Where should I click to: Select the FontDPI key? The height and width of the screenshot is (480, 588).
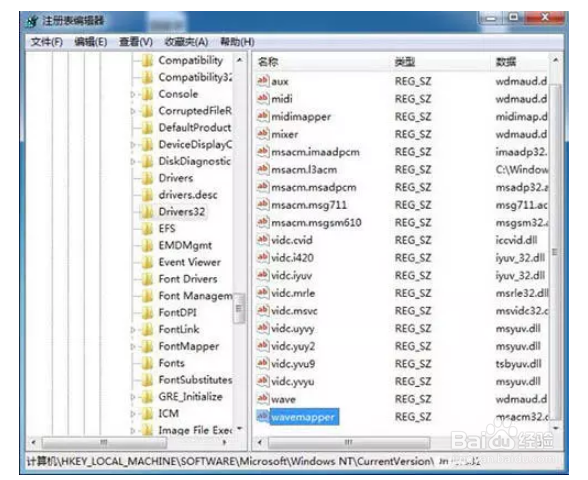[x=177, y=312]
